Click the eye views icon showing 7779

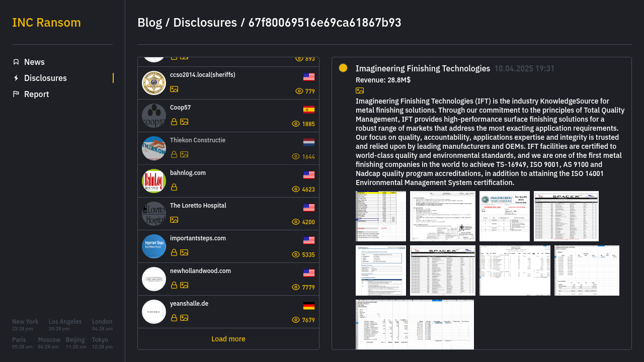296,287
